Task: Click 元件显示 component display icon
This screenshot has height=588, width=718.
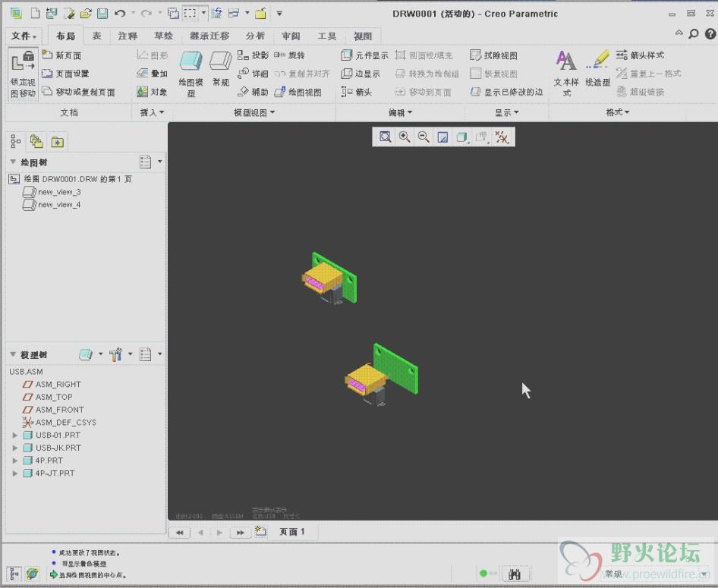Action: [x=364, y=55]
